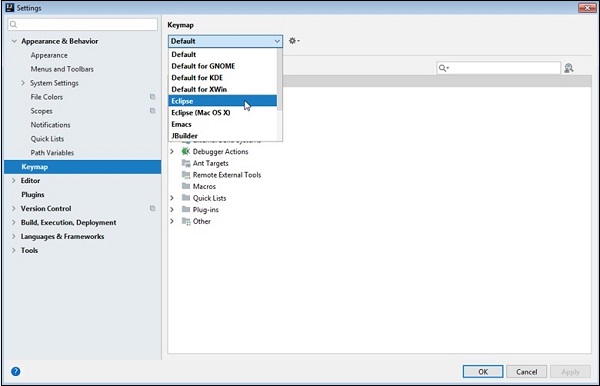Click the project-level icon beside File Colors
Image resolution: width=600 pixels, height=386 pixels.
tap(153, 97)
